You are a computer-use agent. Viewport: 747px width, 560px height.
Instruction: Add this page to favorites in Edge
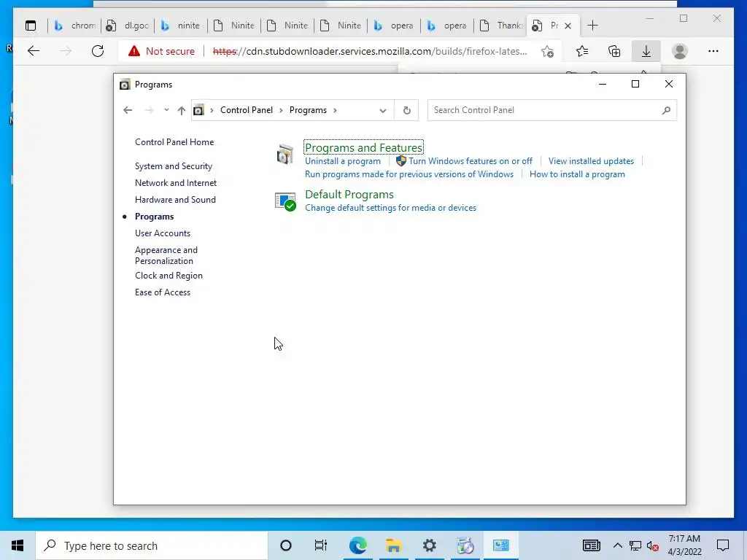point(547,51)
